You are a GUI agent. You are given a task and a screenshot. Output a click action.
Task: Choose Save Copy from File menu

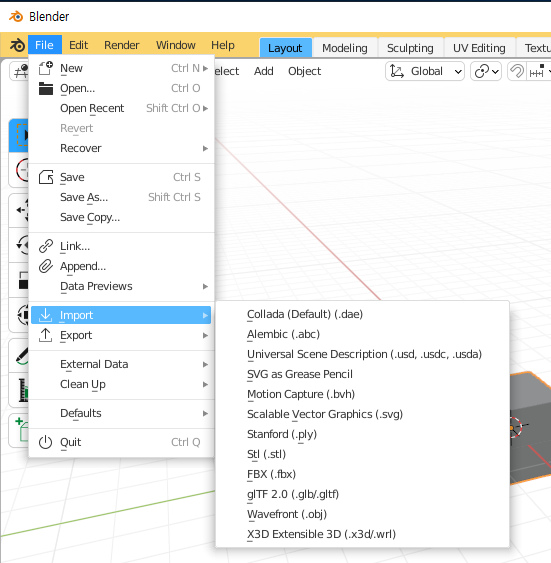(x=121, y=218)
